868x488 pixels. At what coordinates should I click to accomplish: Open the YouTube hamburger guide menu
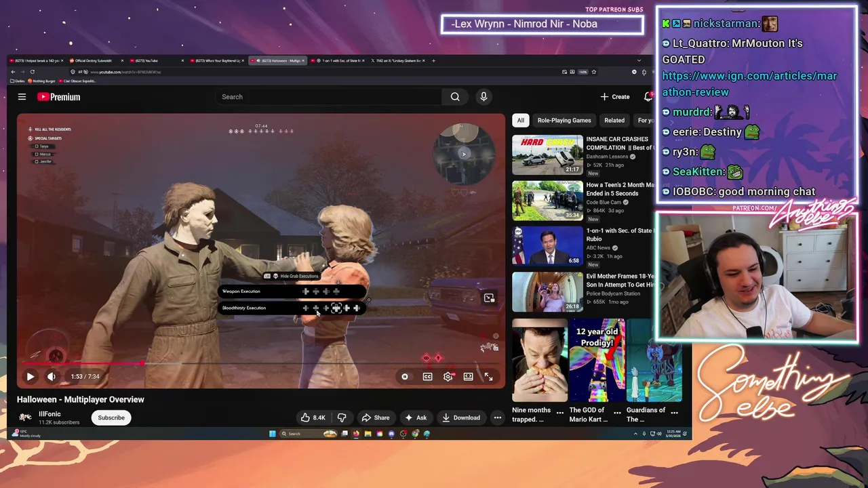(22, 97)
